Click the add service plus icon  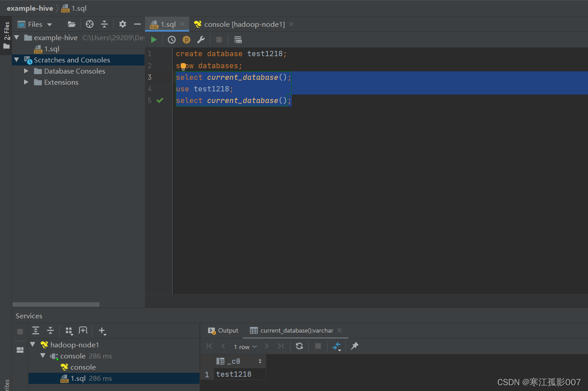click(x=102, y=331)
